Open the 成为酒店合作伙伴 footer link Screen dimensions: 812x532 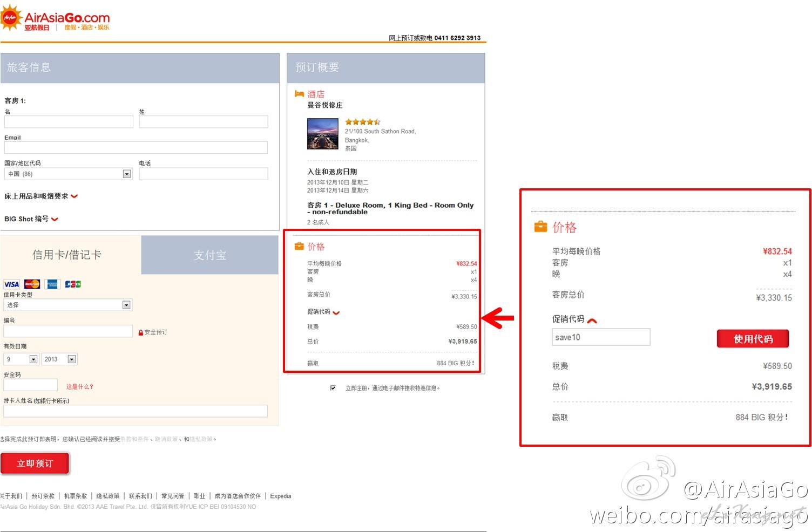point(238,496)
